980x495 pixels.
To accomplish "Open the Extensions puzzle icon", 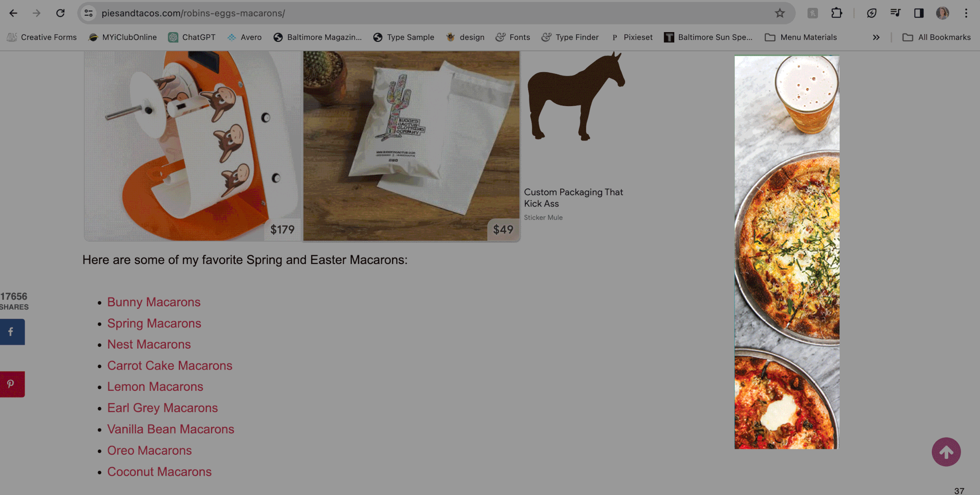I will click(836, 13).
